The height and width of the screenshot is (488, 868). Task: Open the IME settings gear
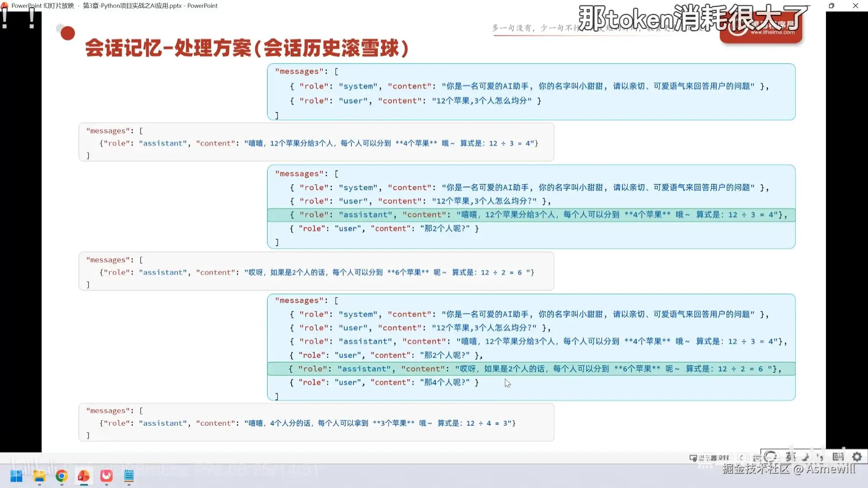(857, 457)
